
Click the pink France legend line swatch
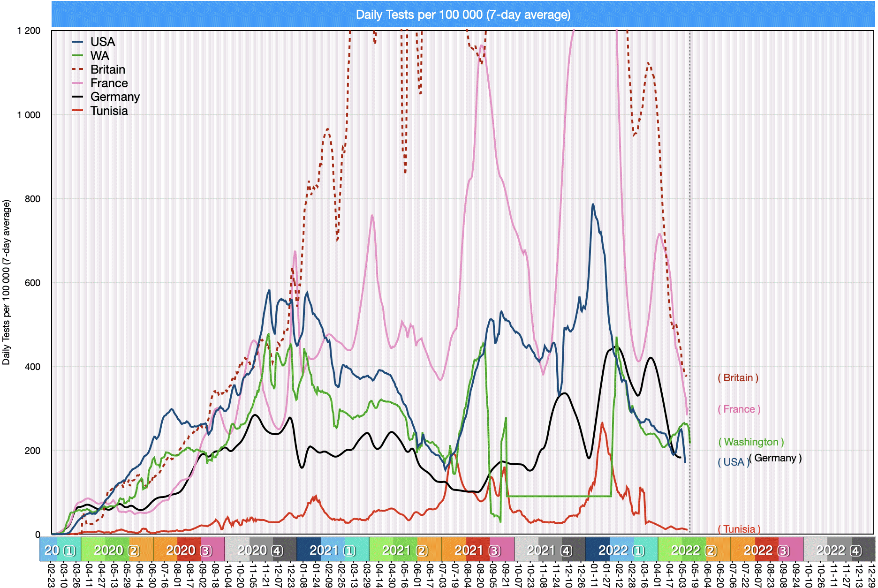(x=77, y=83)
